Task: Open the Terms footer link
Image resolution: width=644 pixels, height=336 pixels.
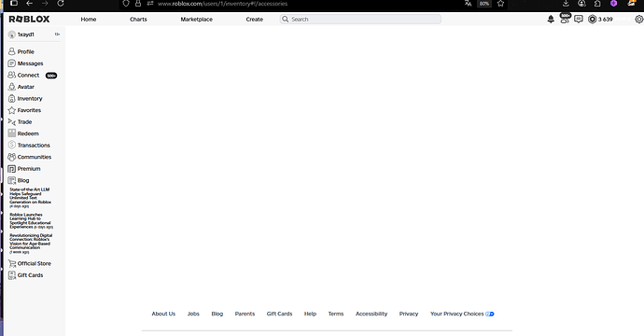Action: (336, 314)
